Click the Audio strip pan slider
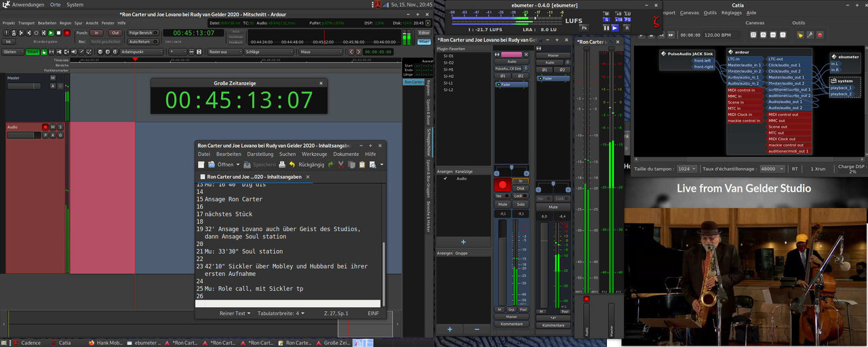 [512, 169]
